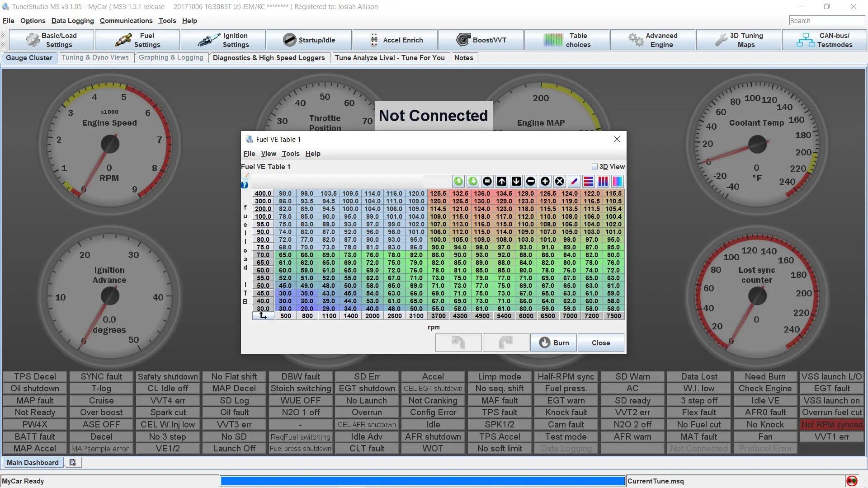Image resolution: width=868 pixels, height=488 pixels.
Task: Click the pencil edit icon beside VE table
Action: 245,176
